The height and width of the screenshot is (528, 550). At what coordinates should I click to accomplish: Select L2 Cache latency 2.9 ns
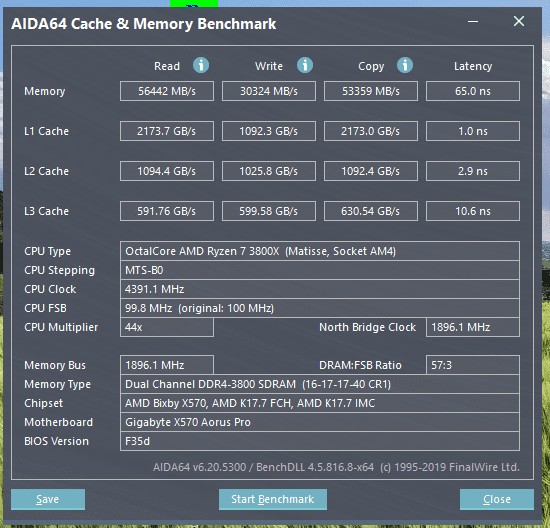point(473,171)
